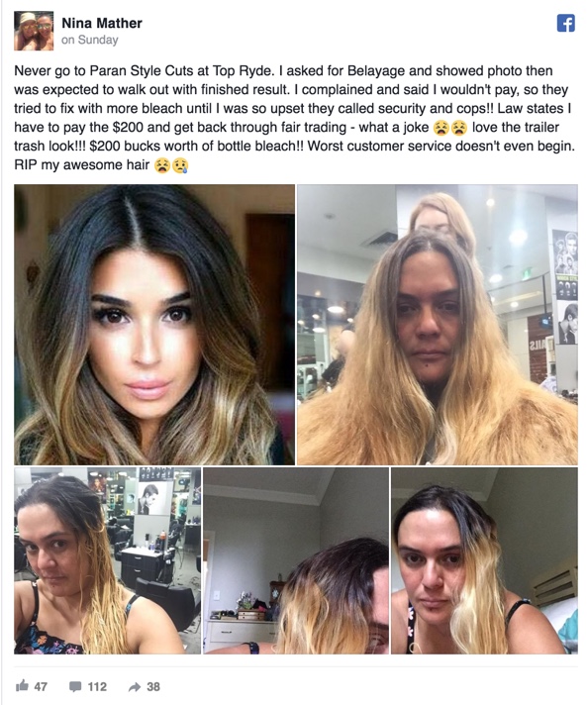The height and width of the screenshot is (705, 588).
Task: Open Nina Mather's profile picture
Action: pyautogui.click(x=34, y=31)
